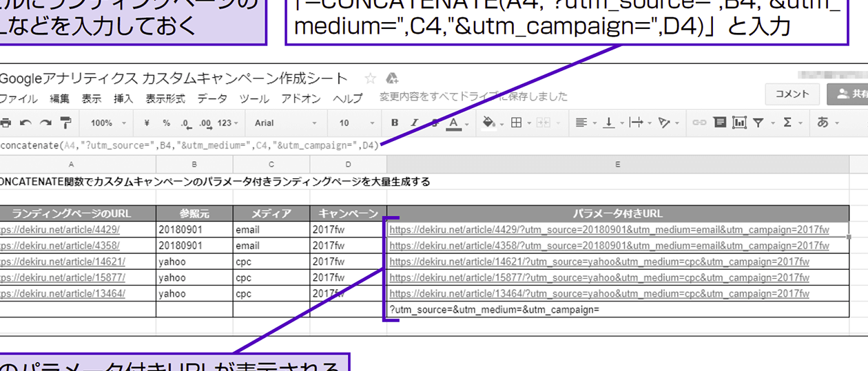Insert a chart with the chart icon
The image size is (868, 371).
pos(740,123)
